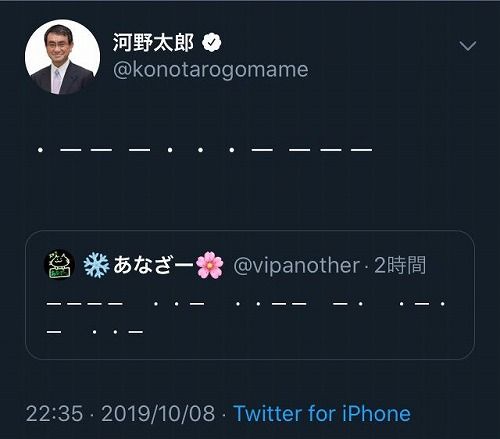Click the display name 河野太郎
This screenshot has width=500, height=439.
click(x=153, y=43)
